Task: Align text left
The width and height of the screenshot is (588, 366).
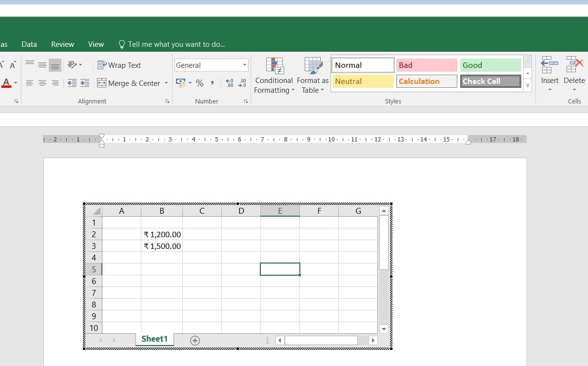Action: [30, 83]
